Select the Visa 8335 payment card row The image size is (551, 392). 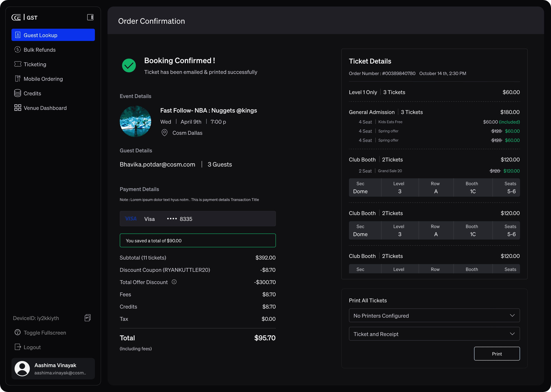coord(198,219)
